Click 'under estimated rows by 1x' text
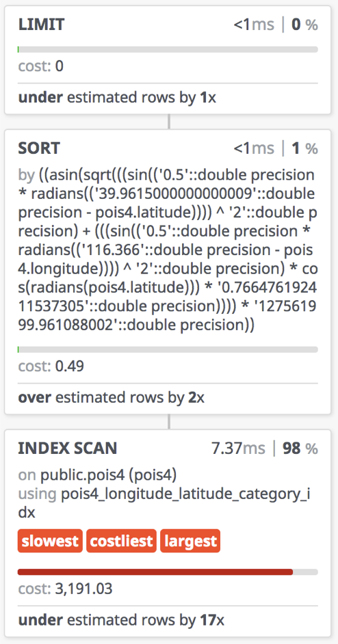The image size is (338, 644). 117,98
